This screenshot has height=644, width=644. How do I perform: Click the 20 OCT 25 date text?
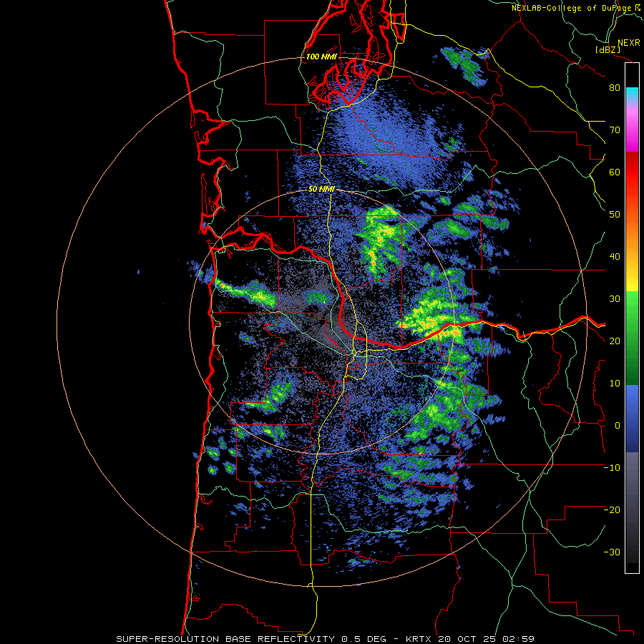point(469,639)
